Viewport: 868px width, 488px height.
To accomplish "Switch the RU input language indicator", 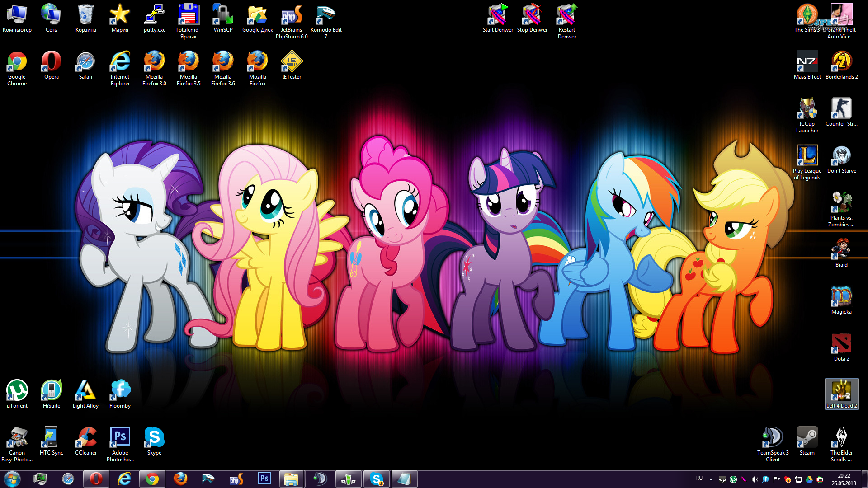I will pos(699,478).
